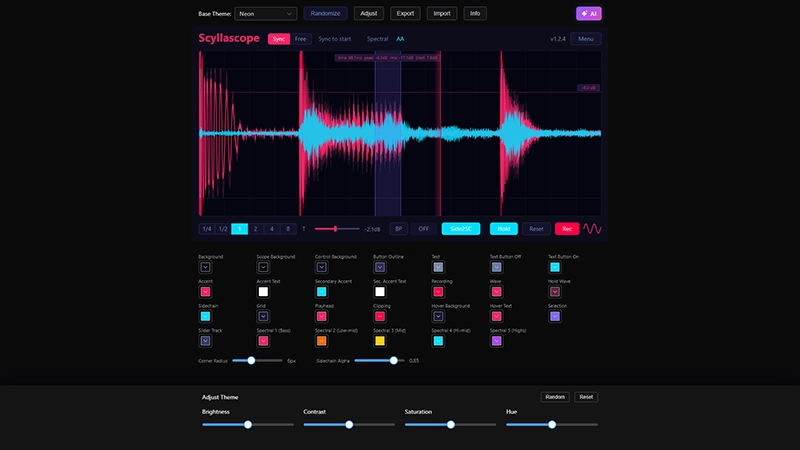The width and height of the screenshot is (800, 450).
Task: Click the BP filter button
Action: point(398,229)
